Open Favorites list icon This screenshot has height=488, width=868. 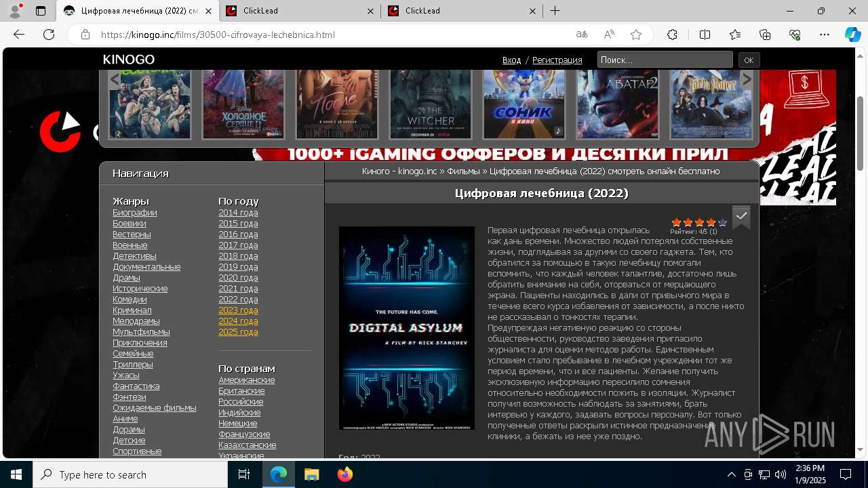pyautogui.click(x=735, y=35)
